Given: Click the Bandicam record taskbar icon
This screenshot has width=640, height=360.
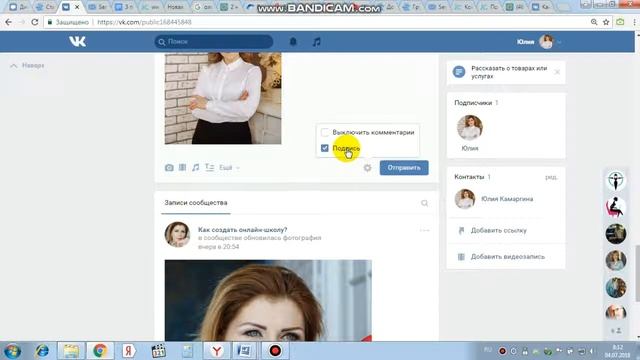Looking at the screenshot, I should point(275,351).
